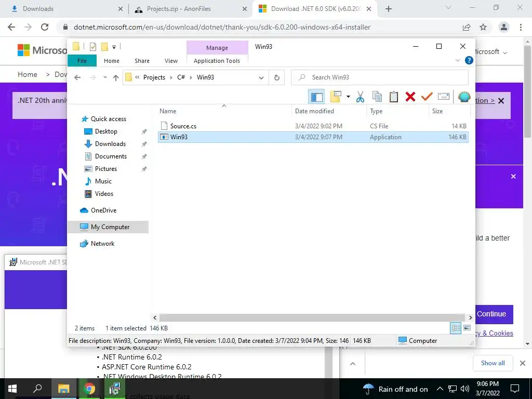532x399 pixels.
Task: Open the View ribbon tab
Action: 171,61
